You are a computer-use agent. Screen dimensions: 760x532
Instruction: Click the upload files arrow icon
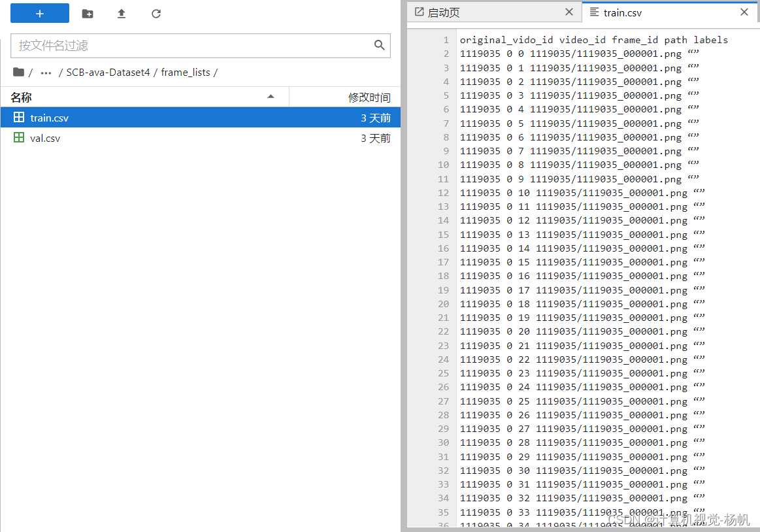(x=122, y=14)
